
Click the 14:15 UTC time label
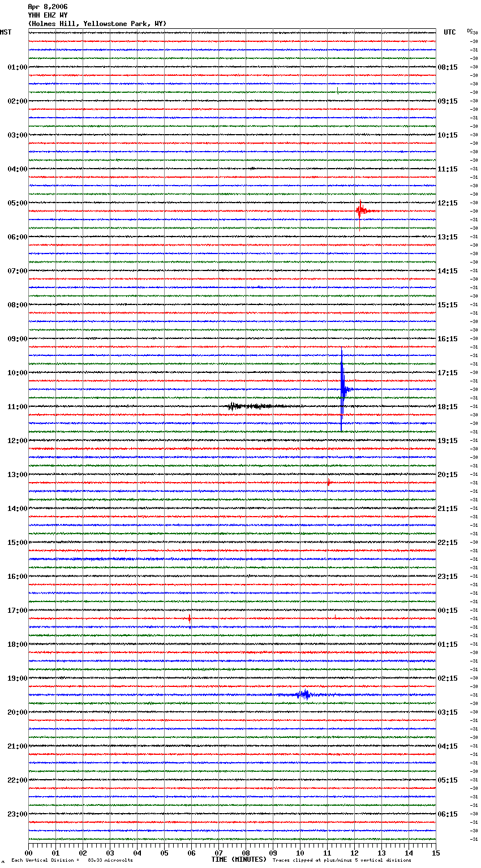[x=448, y=271]
